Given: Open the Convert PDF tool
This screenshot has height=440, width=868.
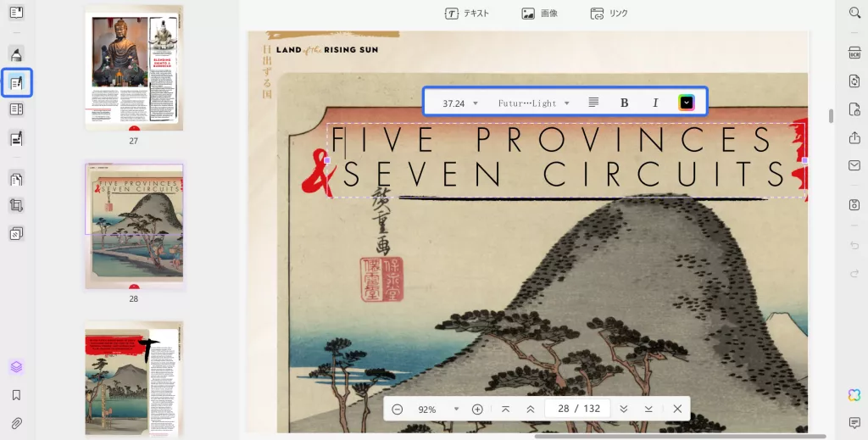Looking at the screenshot, I should tap(854, 81).
